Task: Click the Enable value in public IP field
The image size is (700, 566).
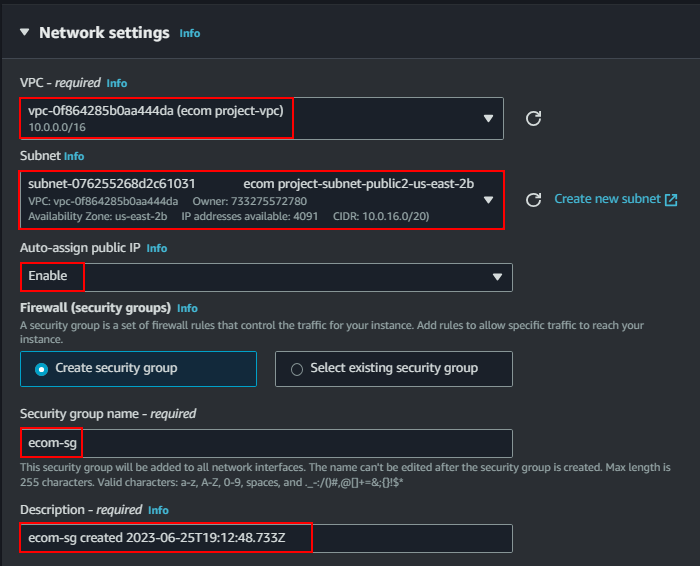Action: [48, 276]
